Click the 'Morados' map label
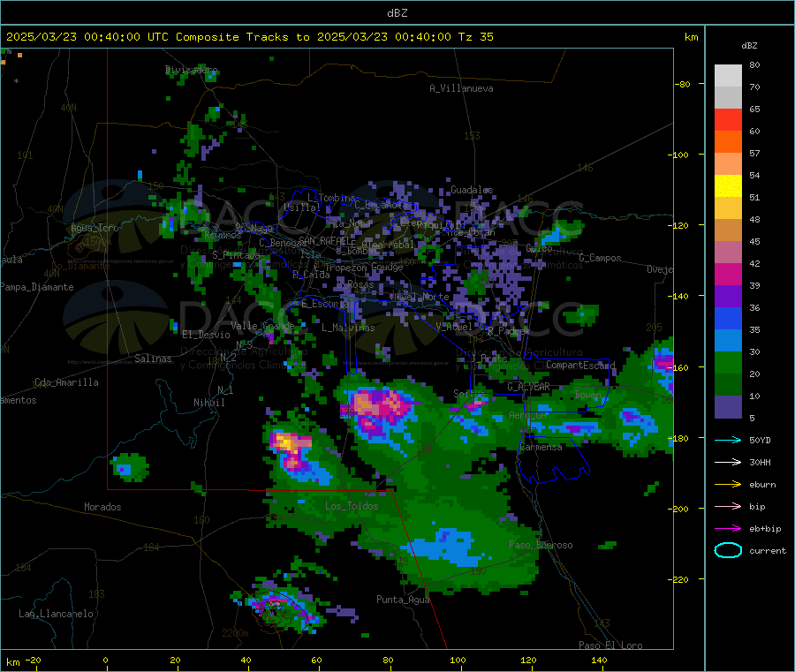The image size is (795, 672). (102, 507)
